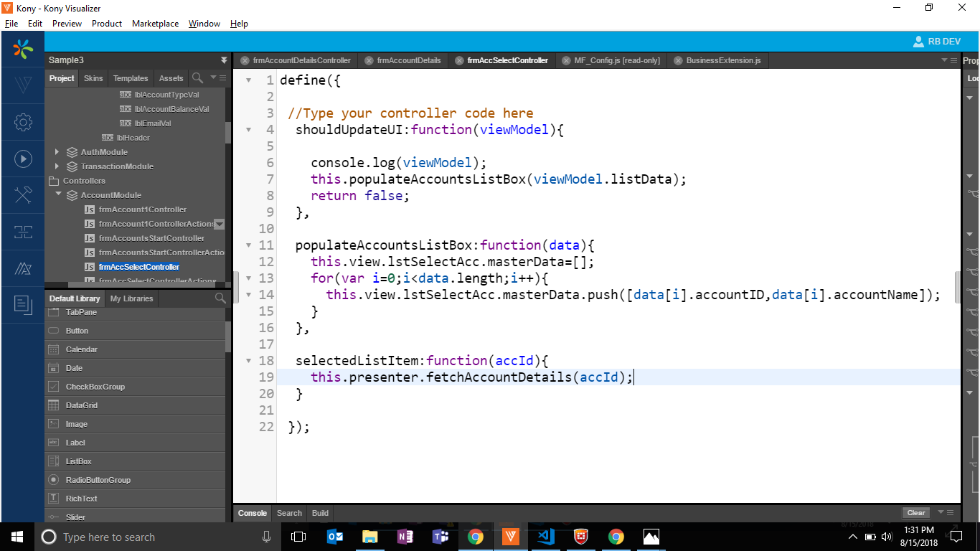Open the Marketplace menu
Image resolution: width=980 pixels, height=551 pixels.
pos(155,24)
